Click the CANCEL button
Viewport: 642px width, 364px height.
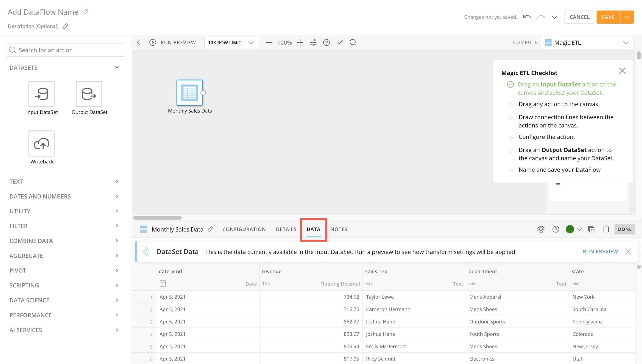(579, 17)
